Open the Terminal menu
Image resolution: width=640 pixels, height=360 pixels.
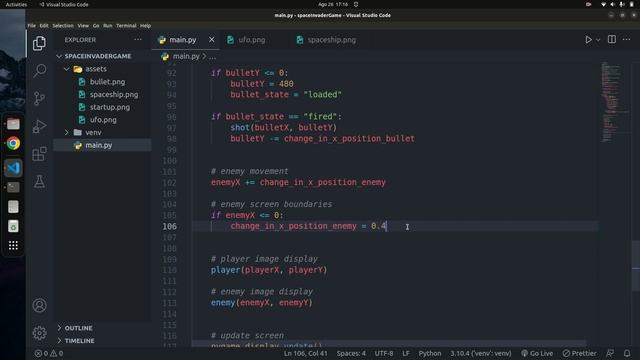tap(126, 25)
